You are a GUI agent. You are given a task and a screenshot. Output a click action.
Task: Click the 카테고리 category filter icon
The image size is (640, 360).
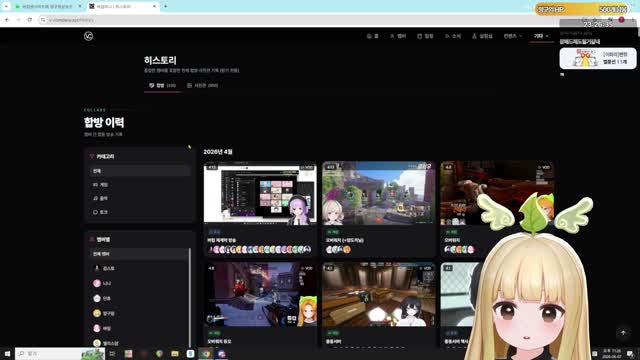coord(92,156)
